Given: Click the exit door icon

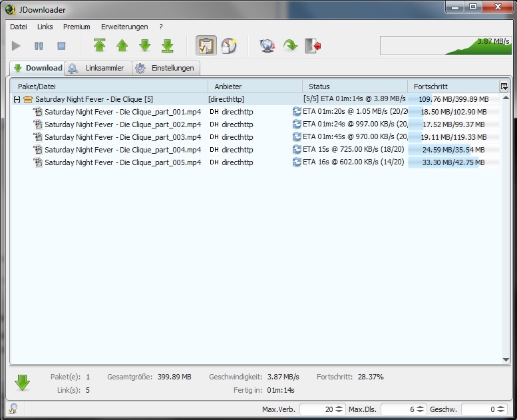Looking at the screenshot, I should pos(313,45).
